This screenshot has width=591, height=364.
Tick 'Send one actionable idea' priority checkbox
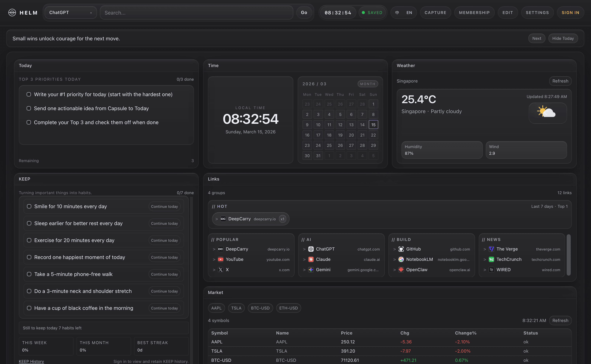(x=29, y=108)
